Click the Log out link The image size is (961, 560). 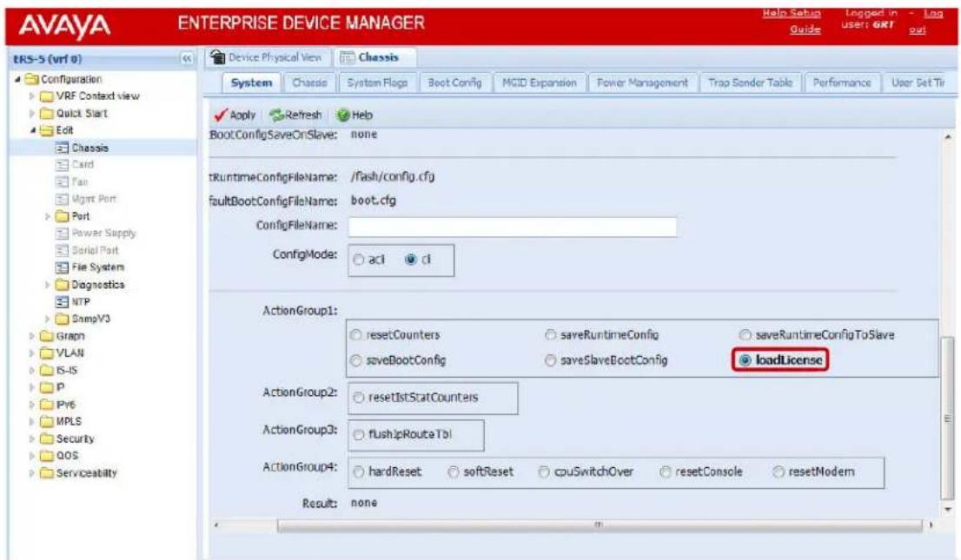click(925, 21)
